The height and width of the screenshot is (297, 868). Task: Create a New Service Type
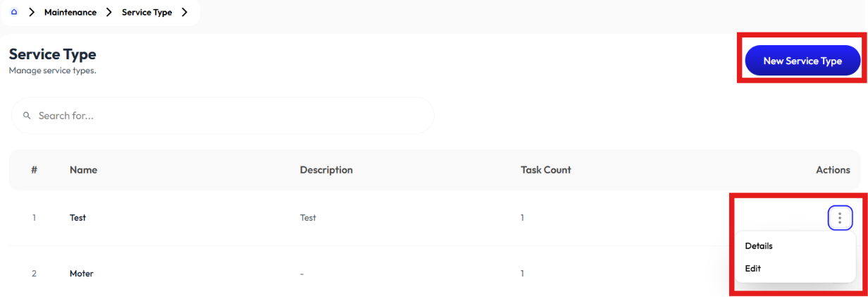pyautogui.click(x=802, y=61)
